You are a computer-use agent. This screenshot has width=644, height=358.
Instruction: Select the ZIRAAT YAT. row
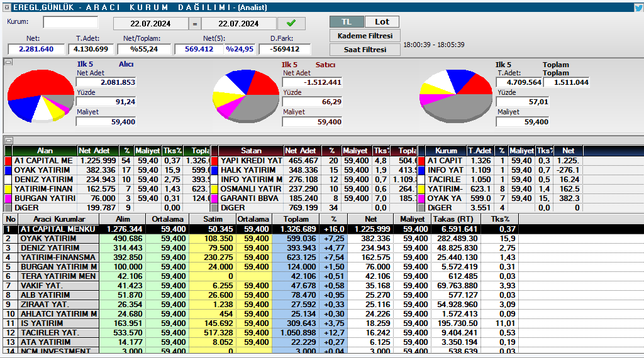click(323, 305)
